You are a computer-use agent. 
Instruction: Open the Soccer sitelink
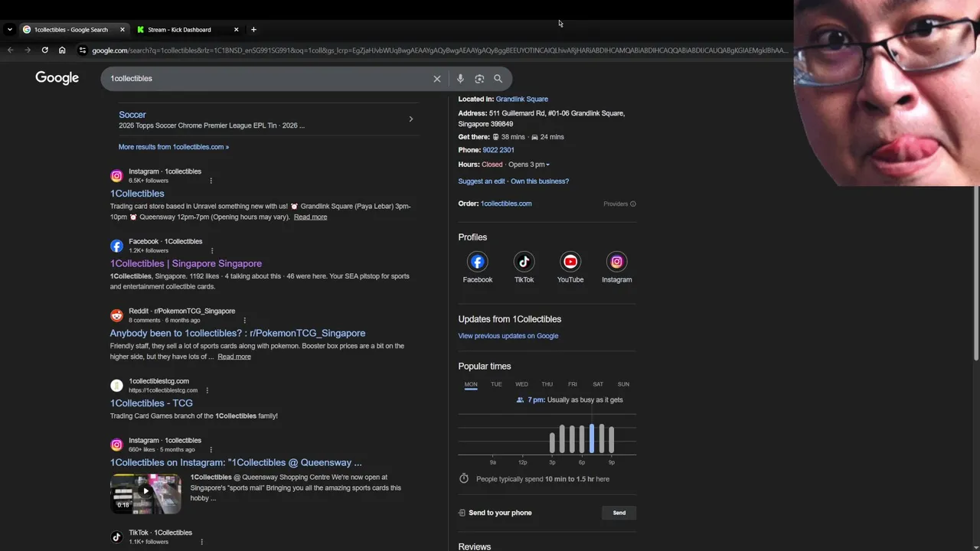pos(132,115)
